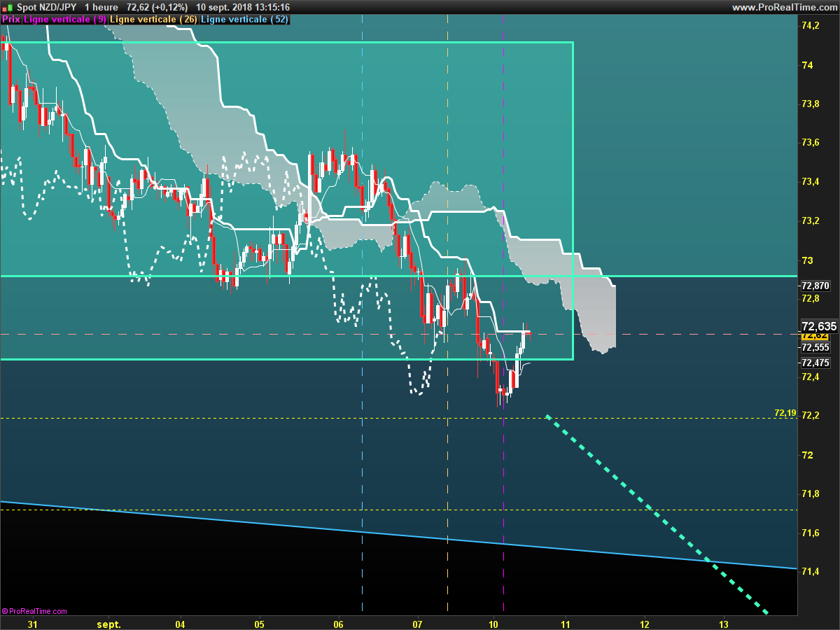Select the Ligne verticale (9) label
840x630 pixels.
click(x=65, y=20)
